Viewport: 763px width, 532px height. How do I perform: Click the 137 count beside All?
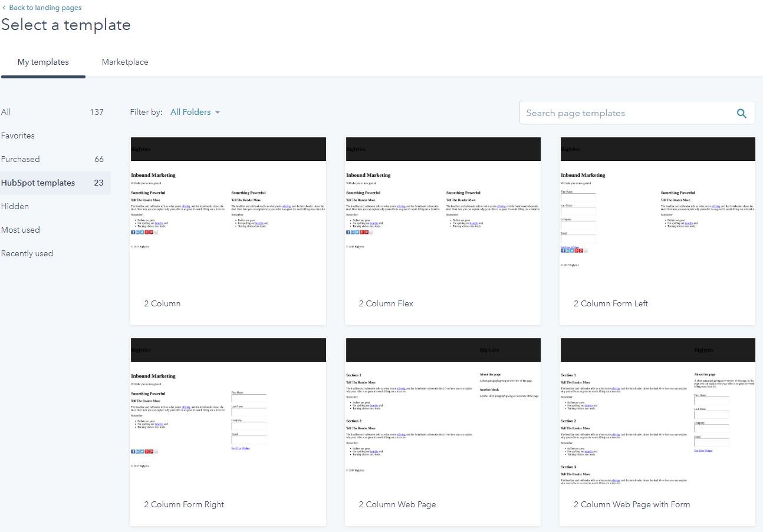pyautogui.click(x=97, y=112)
